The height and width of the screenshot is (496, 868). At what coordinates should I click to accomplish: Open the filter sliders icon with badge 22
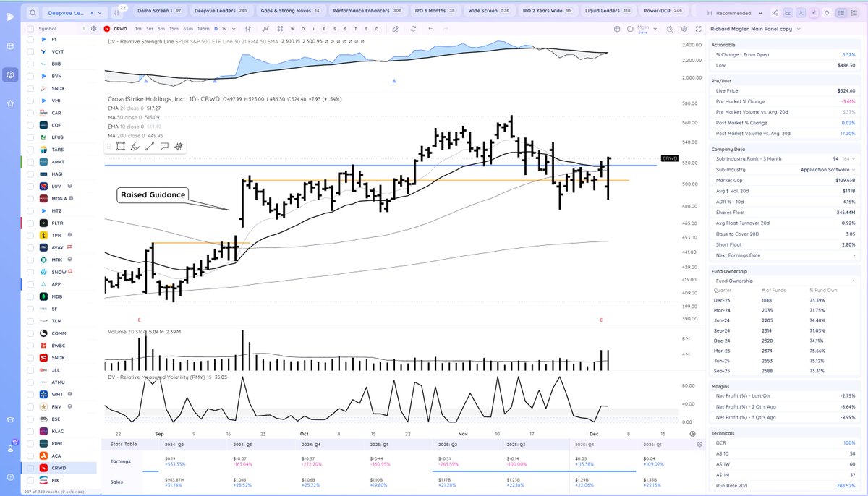(118, 13)
